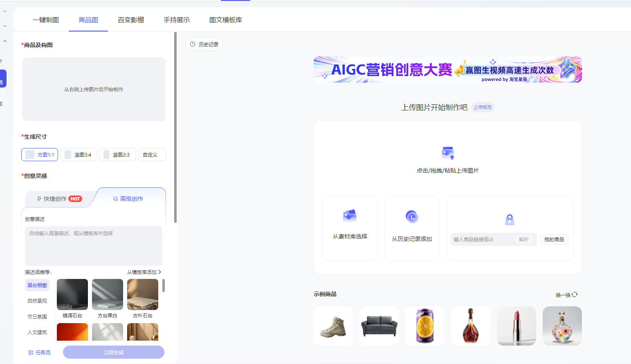Click the shopping bag product link icon
This screenshot has width=631, height=364.
(x=510, y=220)
